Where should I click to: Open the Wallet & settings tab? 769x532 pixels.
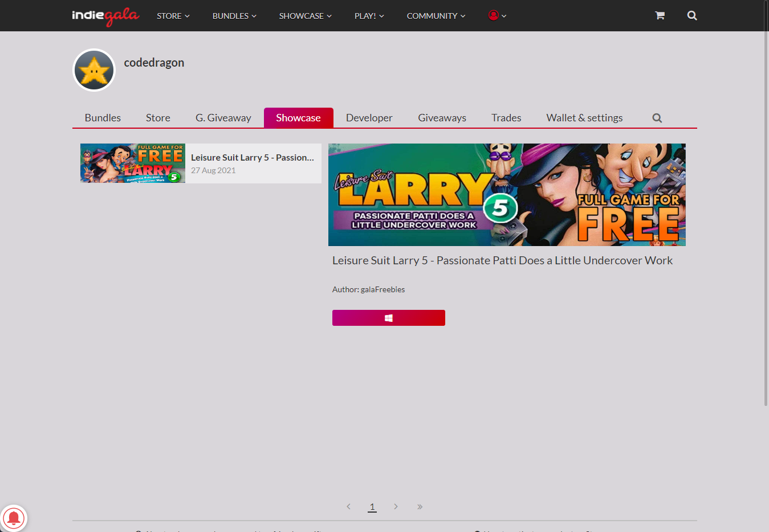(584, 118)
